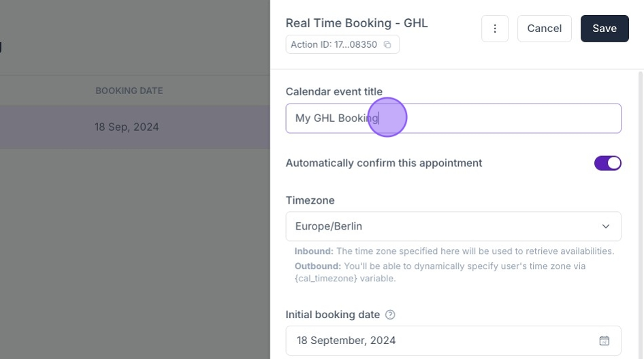Open the three-dot more options menu

[495, 29]
